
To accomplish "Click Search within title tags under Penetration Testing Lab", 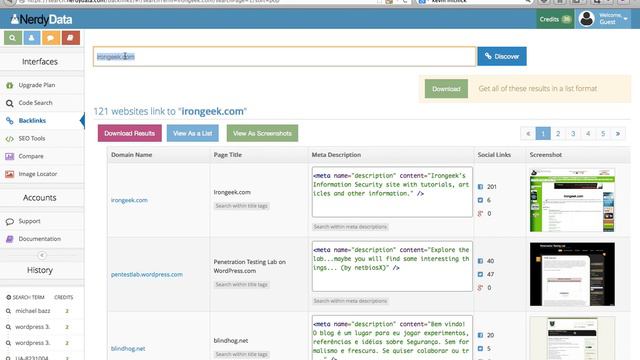I will 242,284.
